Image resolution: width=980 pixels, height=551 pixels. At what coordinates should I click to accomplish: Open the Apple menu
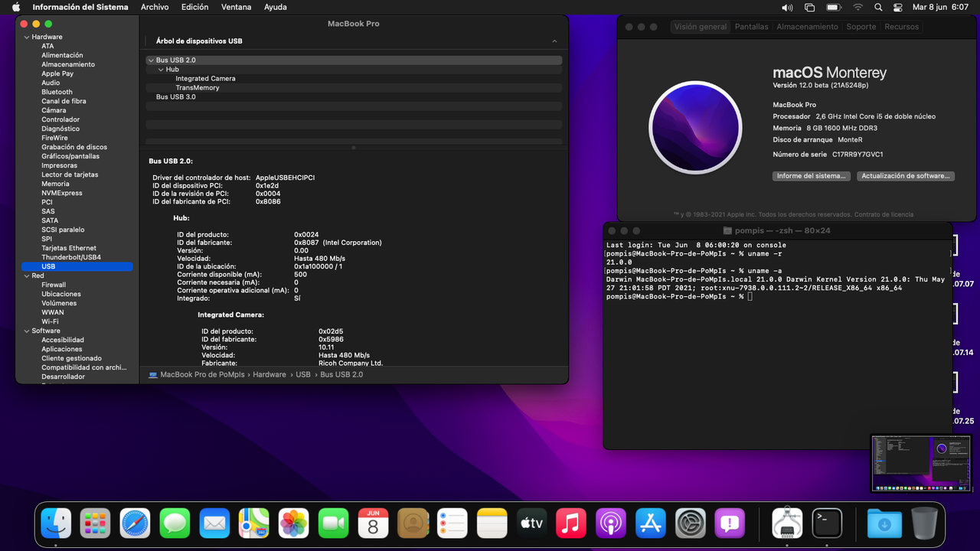point(16,7)
